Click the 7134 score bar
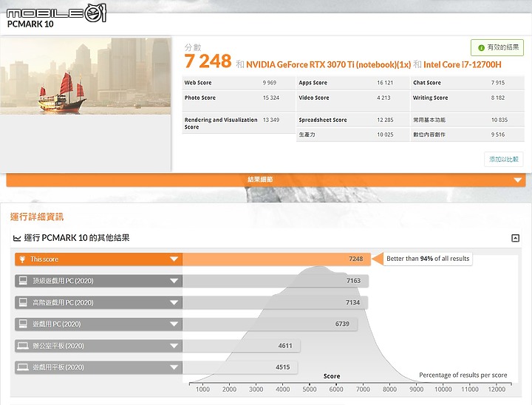532x405 pixels. pyautogui.click(x=275, y=302)
